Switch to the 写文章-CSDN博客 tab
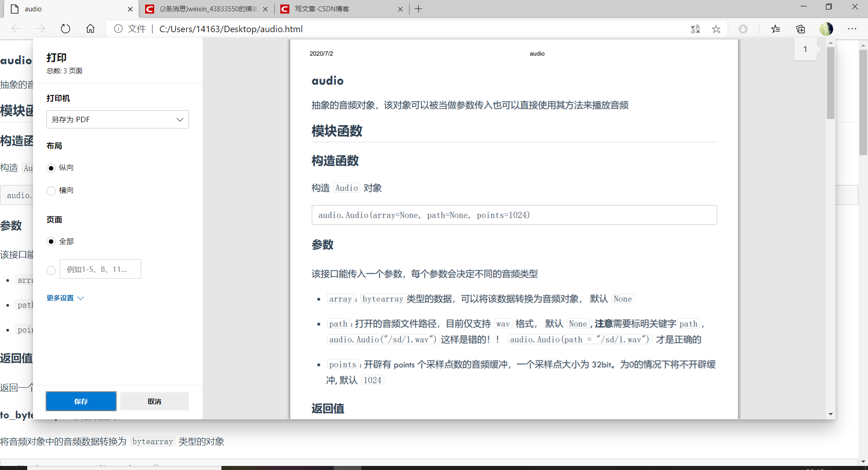 (x=342, y=9)
